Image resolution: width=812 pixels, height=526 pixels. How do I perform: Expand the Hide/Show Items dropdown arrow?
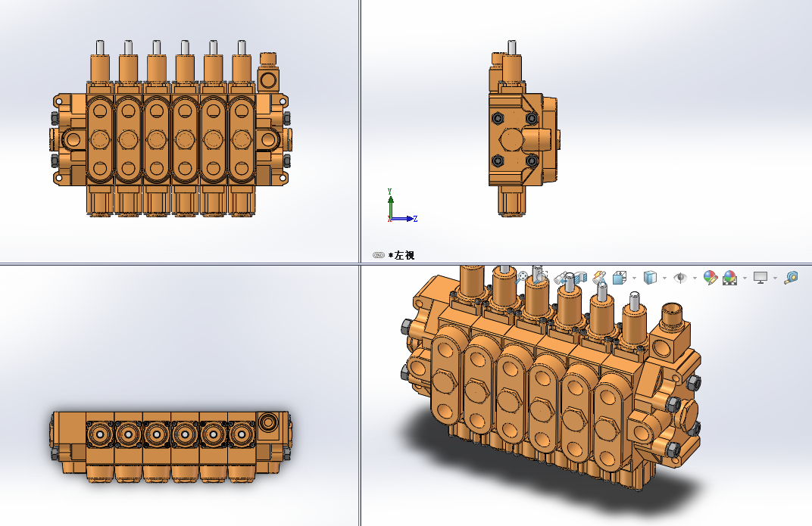pyautogui.click(x=695, y=279)
